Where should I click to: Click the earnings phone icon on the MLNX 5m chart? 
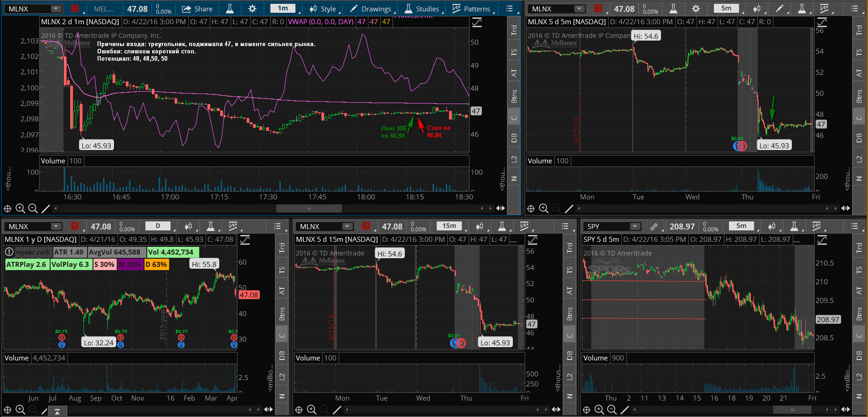[743, 146]
